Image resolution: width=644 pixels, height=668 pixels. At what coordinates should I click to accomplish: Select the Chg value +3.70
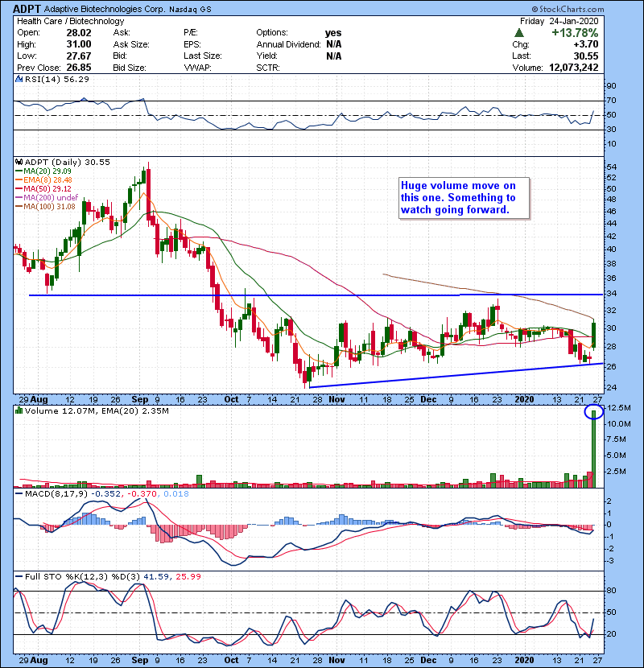coord(586,44)
